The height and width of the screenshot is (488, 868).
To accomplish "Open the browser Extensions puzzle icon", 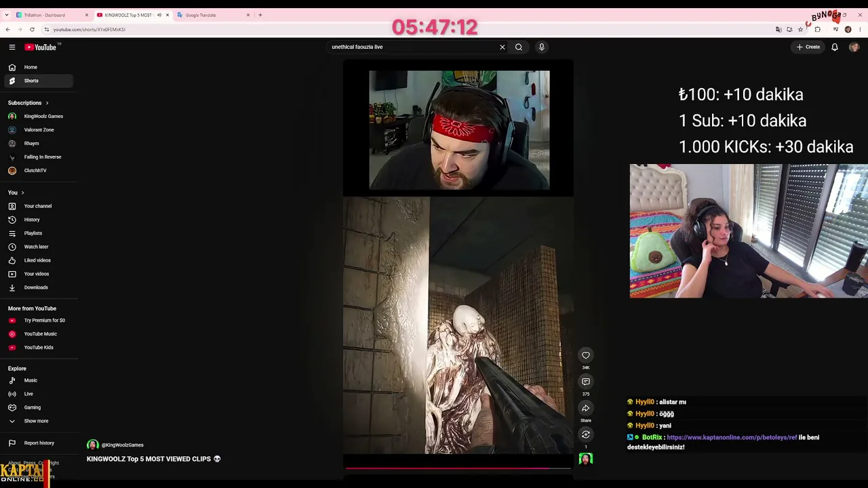I will [x=817, y=30].
